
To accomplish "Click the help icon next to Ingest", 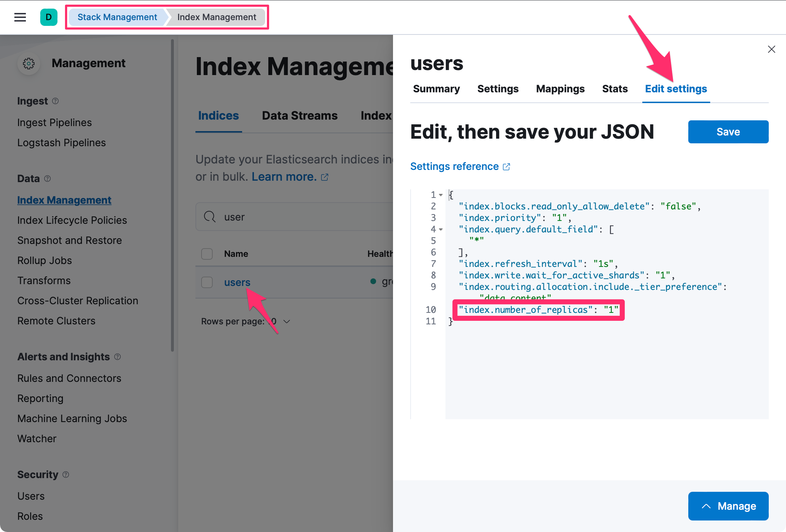I will coord(56,101).
